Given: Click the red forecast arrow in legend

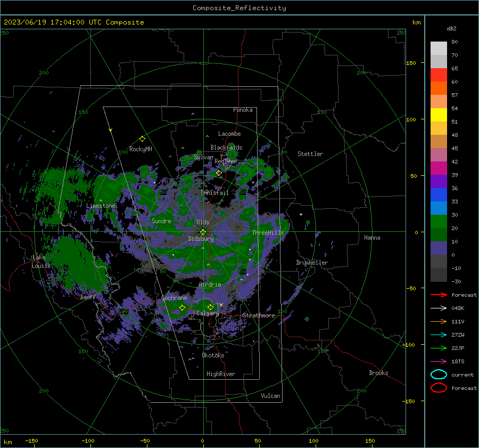Looking at the screenshot, I should coord(439,295).
